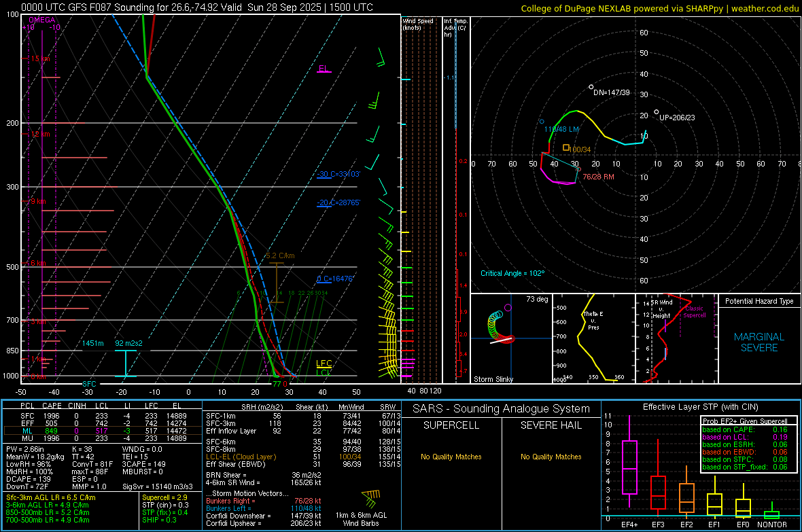Click the SigSvr = 15140 m3/s3 value
The image size is (802, 532).
(x=158, y=486)
